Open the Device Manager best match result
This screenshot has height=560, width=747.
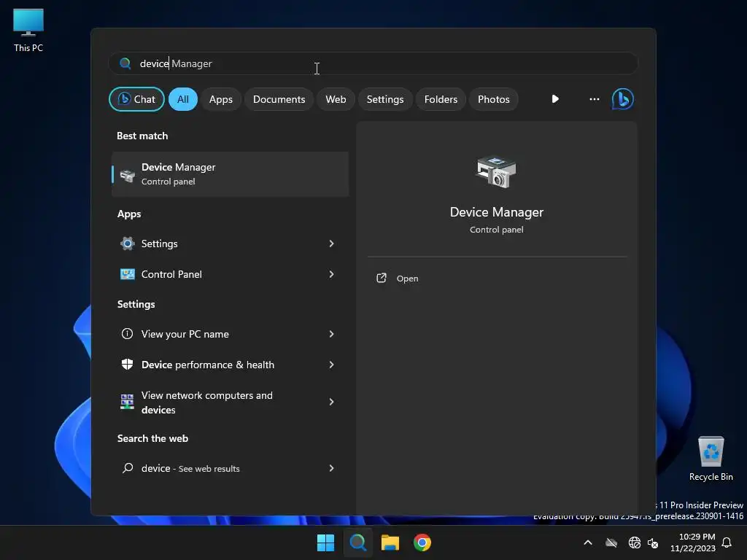[x=230, y=174]
